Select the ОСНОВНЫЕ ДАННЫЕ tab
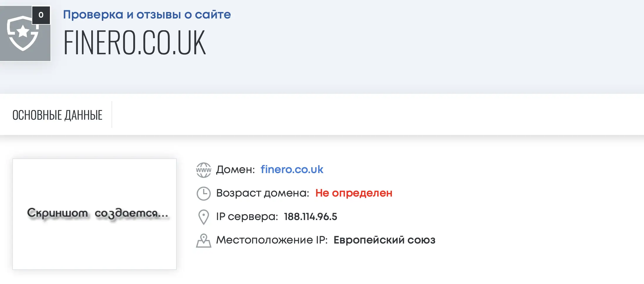 tap(57, 115)
